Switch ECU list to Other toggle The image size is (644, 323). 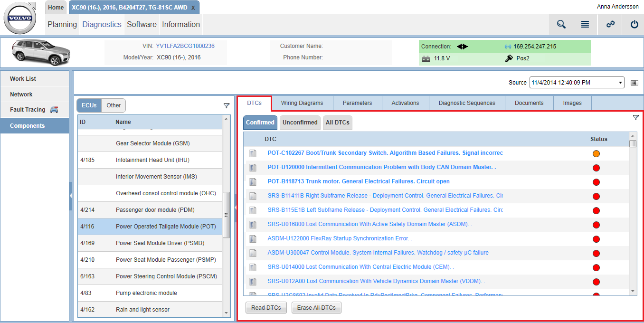coord(114,105)
